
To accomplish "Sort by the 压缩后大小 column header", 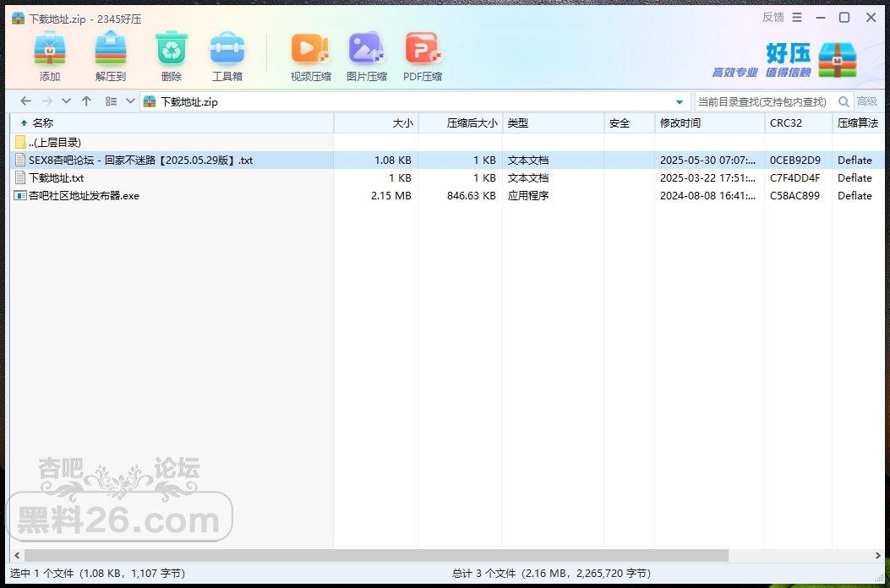I will 461,123.
